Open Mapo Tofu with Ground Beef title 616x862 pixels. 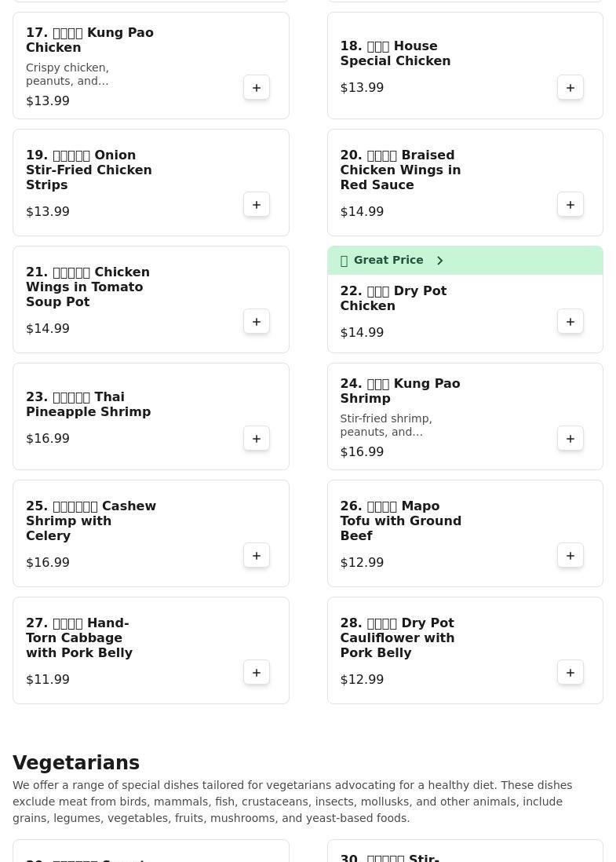click(x=400, y=520)
